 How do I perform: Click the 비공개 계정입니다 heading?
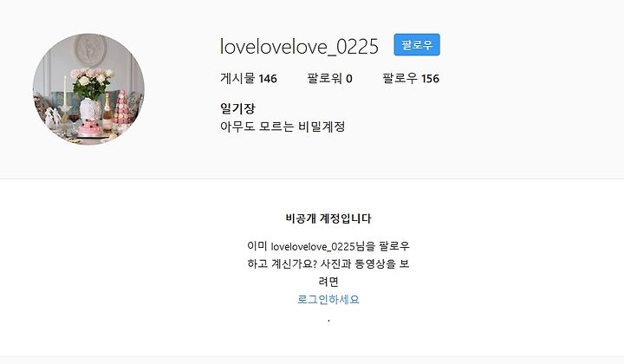coord(328,218)
